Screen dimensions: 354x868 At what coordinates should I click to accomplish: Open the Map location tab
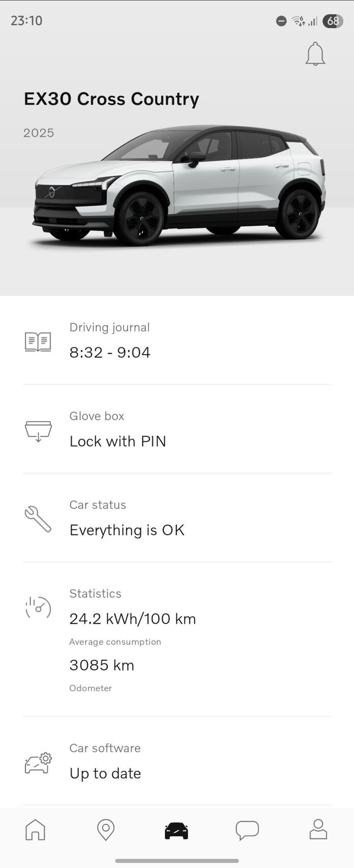point(106,830)
